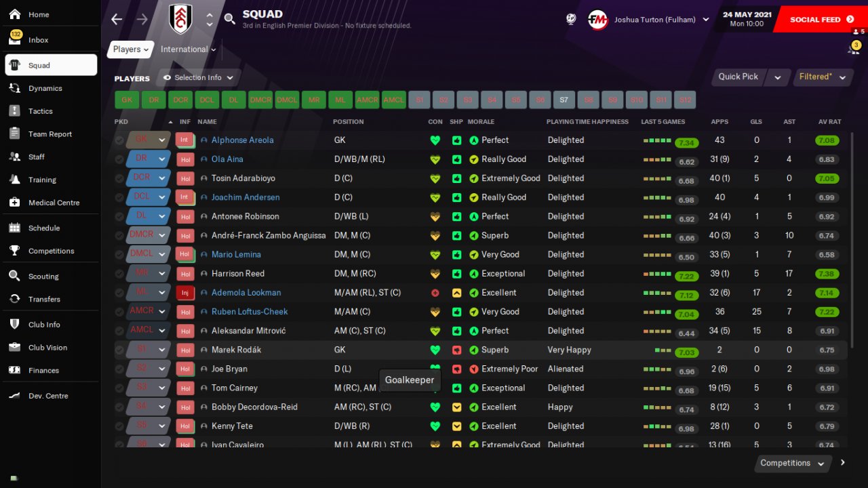The image size is (868, 488).
Task: Click the Medical Centre sidebar icon
Action: tap(15, 203)
